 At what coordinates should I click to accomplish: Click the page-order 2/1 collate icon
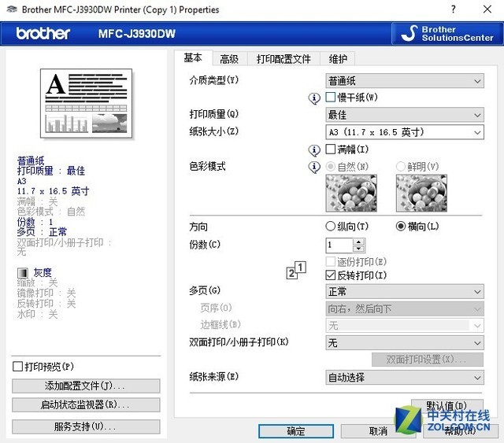pyautogui.click(x=296, y=270)
